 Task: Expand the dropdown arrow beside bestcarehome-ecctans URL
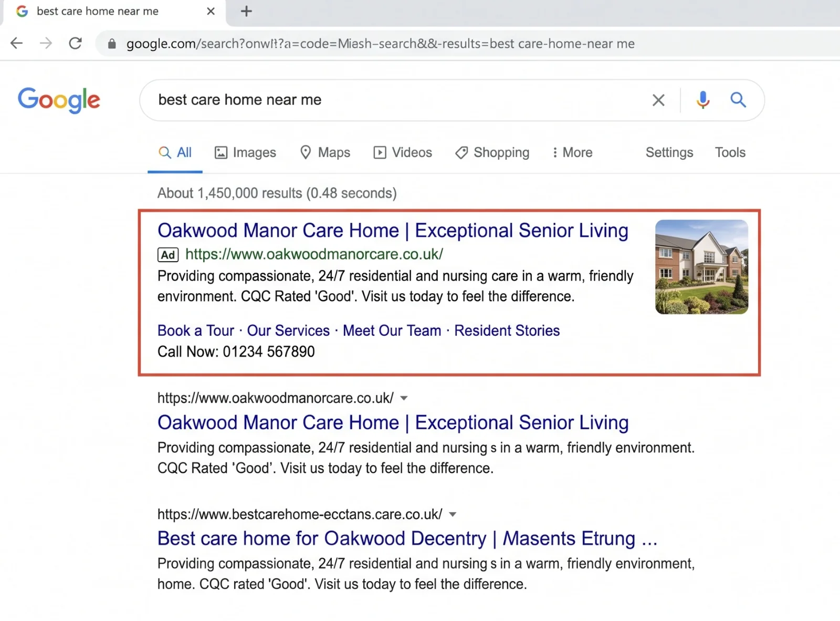(x=453, y=514)
